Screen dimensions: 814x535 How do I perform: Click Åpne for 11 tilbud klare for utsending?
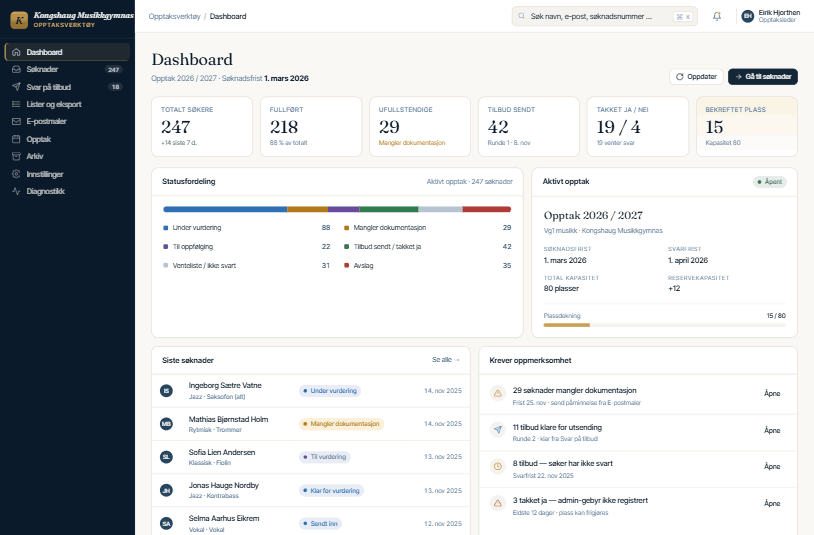coord(772,430)
